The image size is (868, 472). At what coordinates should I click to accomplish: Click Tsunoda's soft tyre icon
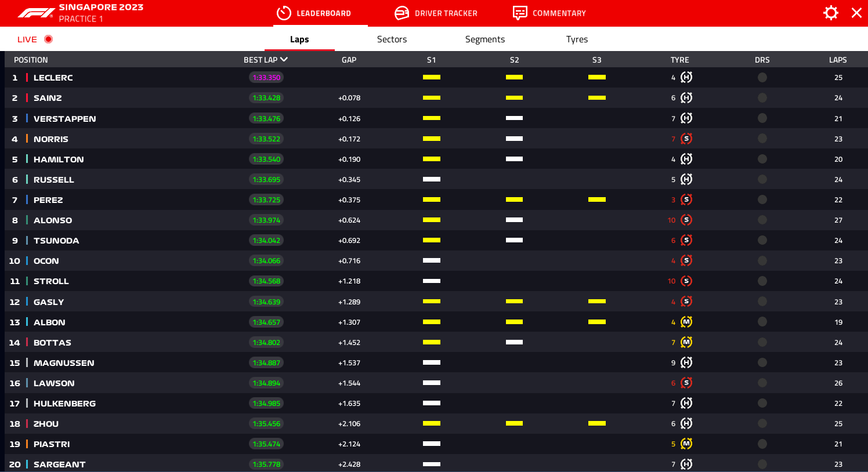pyautogui.click(x=686, y=240)
